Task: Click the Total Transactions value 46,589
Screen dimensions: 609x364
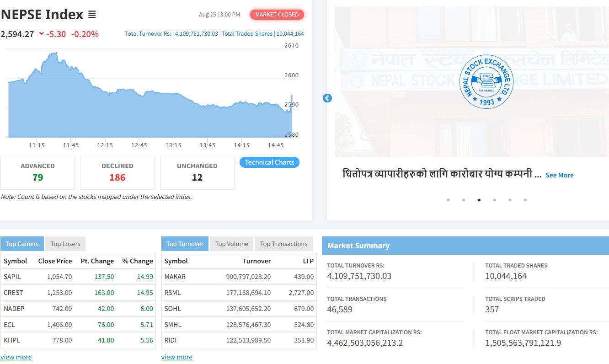Action: (340, 310)
